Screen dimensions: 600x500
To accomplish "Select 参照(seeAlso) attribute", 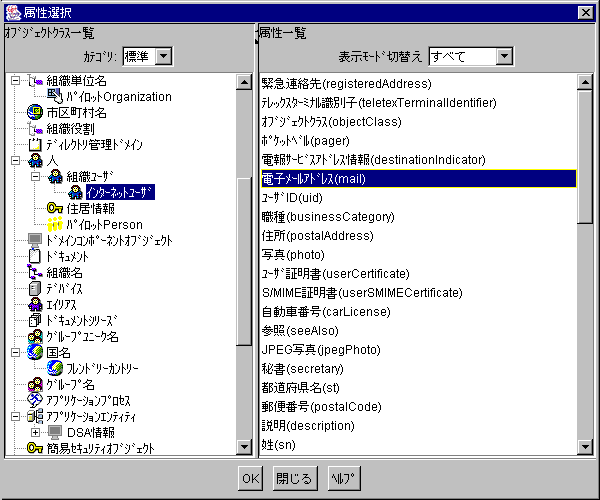I will pyautogui.click(x=418, y=331).
